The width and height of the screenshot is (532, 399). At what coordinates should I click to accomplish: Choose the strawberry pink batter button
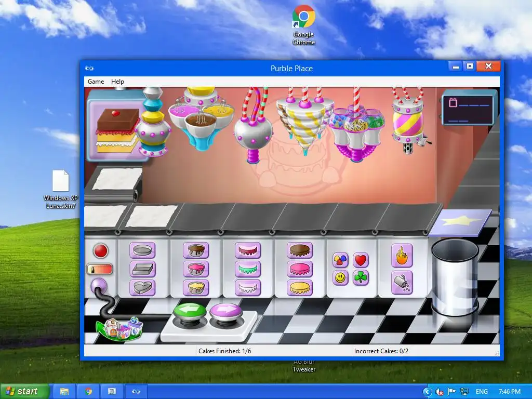196,269
